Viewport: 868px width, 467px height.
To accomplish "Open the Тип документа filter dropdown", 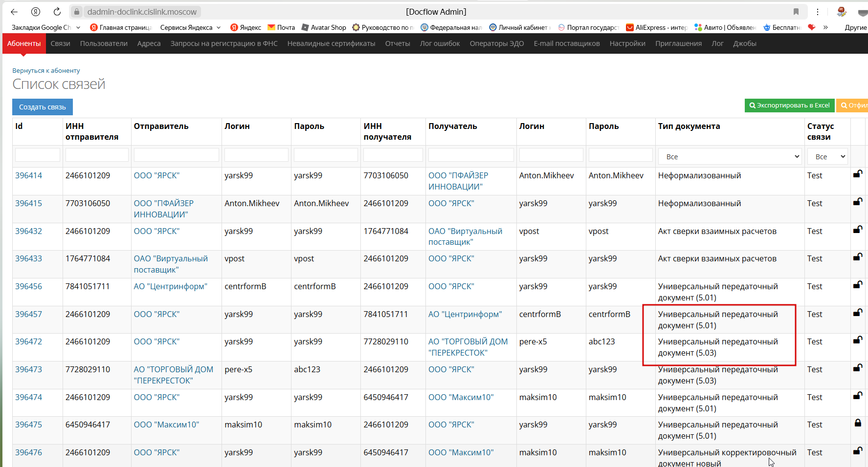I will click(730, 157).
